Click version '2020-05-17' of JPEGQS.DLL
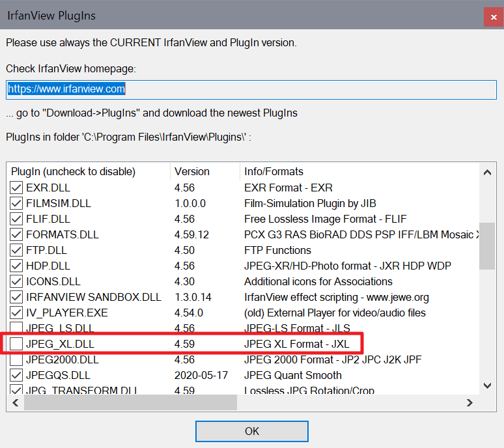 point(201,375)
